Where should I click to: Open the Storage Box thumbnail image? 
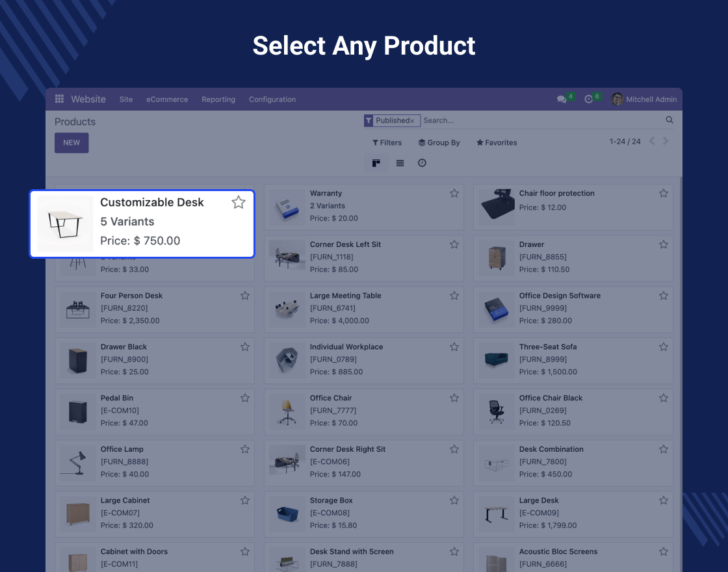coord(287,514)
